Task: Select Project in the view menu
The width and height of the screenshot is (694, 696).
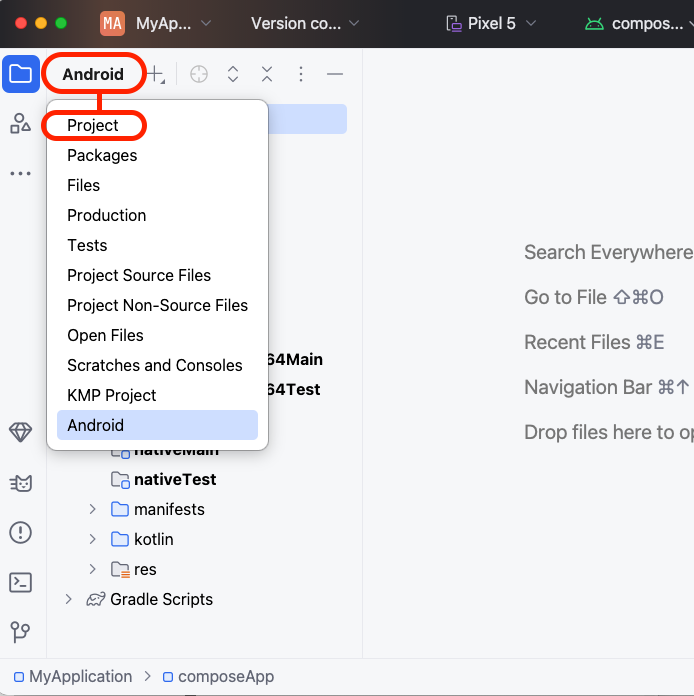Action: click(93, 125)
